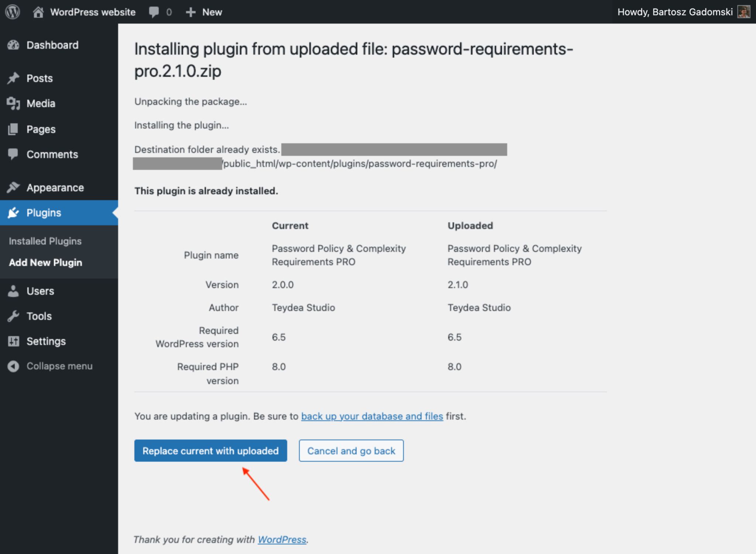Click the 'Installing the plugin…' text
This screenshot has width=756, height=554.
click(x=182, y=125)
